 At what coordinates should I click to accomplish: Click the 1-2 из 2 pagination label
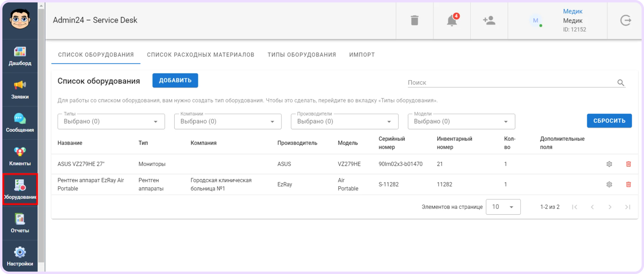click(x=550, y=207)
